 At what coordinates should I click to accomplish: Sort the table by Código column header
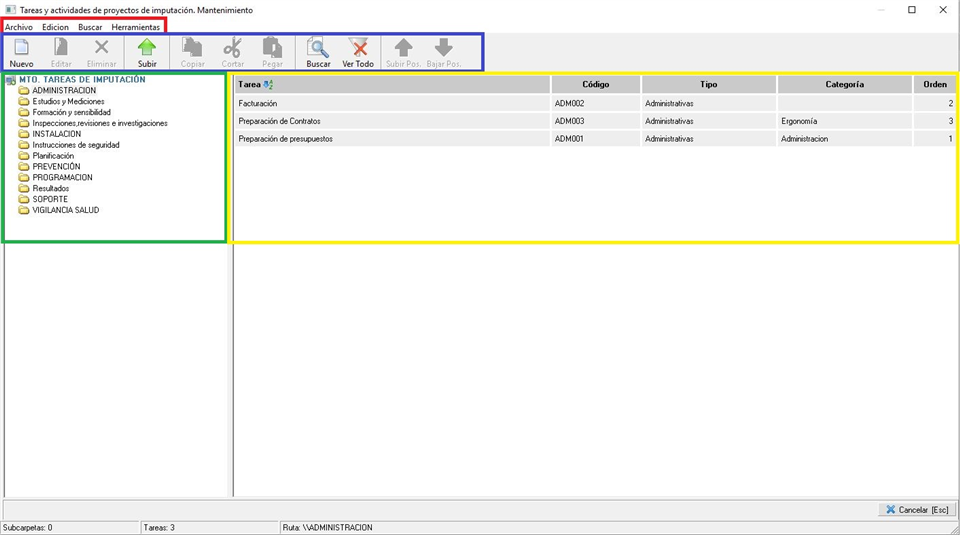coord(595,85)
